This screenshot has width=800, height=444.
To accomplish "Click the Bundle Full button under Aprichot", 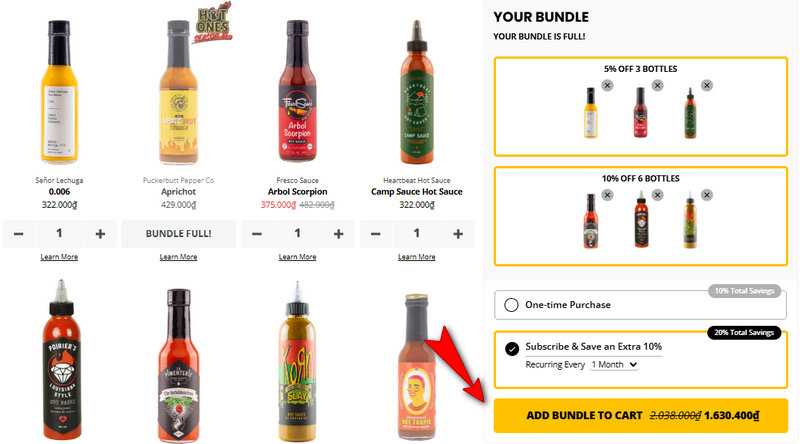I will [179, 234].
